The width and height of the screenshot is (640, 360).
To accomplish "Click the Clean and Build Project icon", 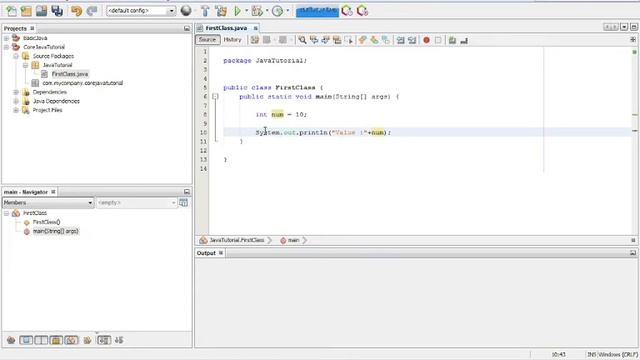I will pyautogui.click(x=221, y=11).
